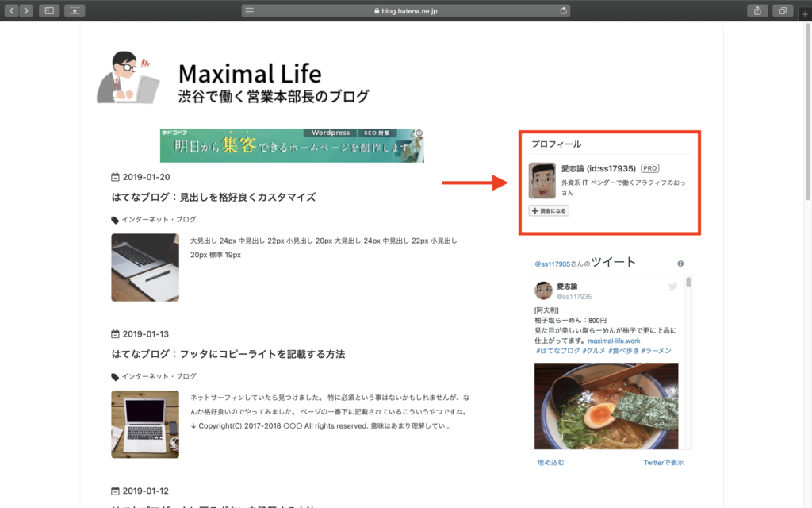Click the PRO badge next to the profile name

(x=650, y=168)
